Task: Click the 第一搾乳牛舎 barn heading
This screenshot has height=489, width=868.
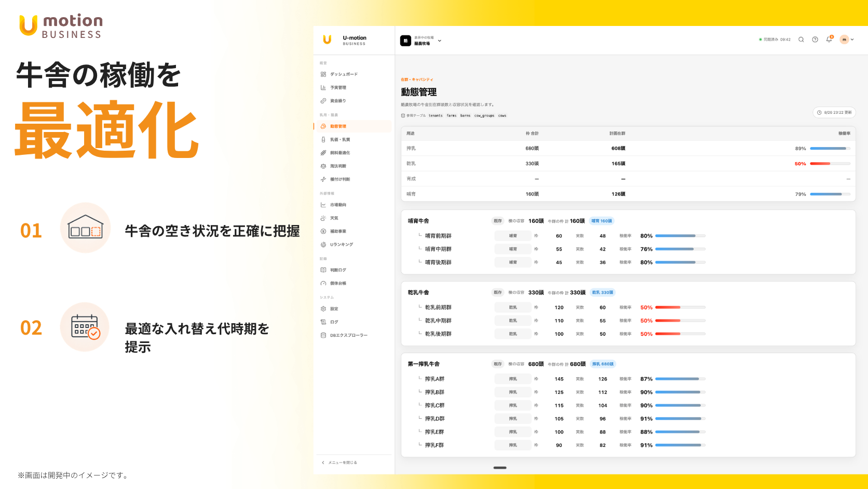Action: (x=424, y=364)
